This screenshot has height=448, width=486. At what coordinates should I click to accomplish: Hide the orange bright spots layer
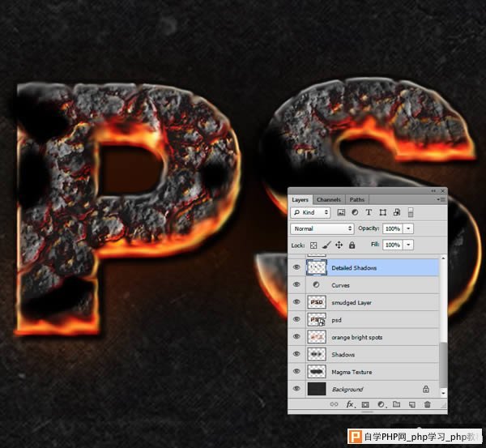point(296,337)
